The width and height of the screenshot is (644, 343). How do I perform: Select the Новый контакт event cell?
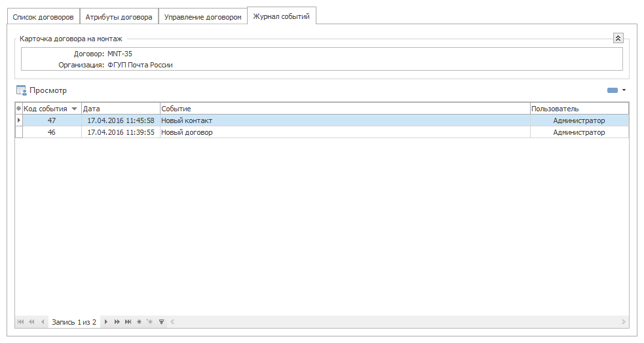point(345,120)
